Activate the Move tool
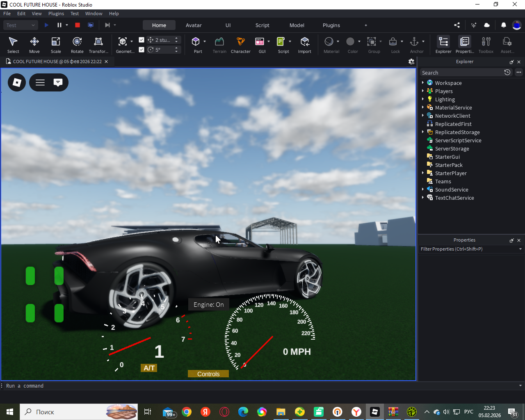This screenshot has width=525, height=420. [34, 45]
